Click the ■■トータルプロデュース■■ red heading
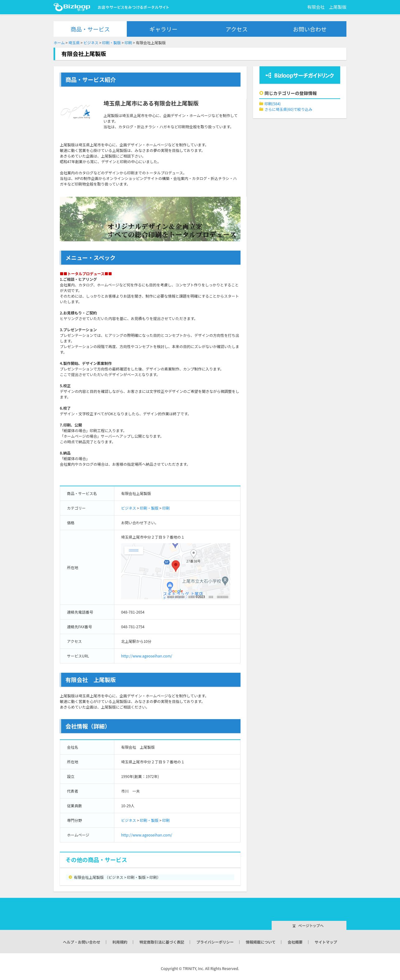400x980 pixels. (x=86, y=274)
